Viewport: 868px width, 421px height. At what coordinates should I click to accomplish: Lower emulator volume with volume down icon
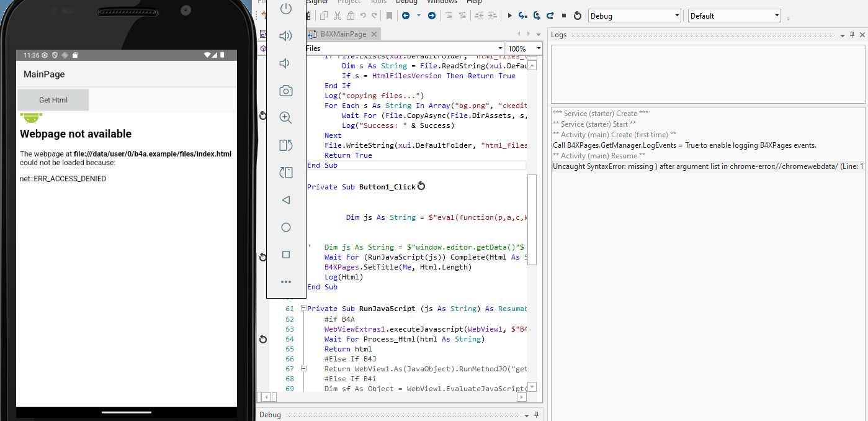point(285,63)
